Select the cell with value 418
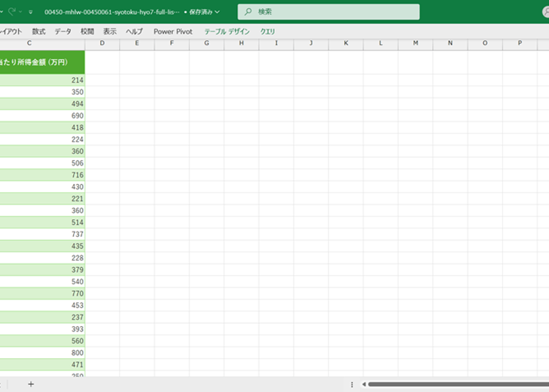The width and height of the screenshot is (549, 392). coord(42,128)
